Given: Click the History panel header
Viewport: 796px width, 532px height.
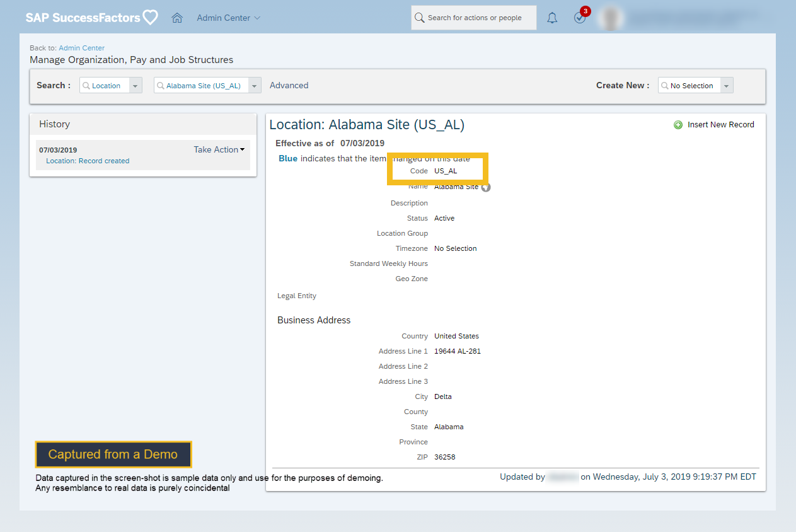Looking at the screenshot, I should tap(143, 124).
